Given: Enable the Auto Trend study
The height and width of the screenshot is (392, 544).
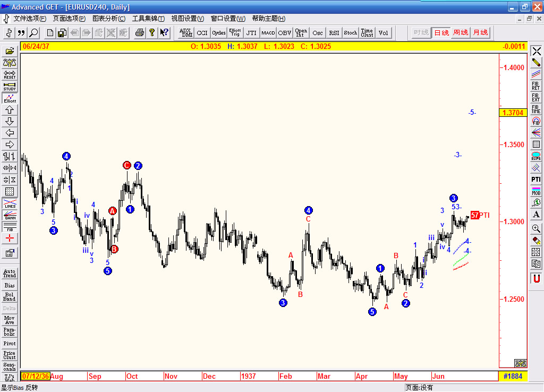Looking at the screenshot, I should pyautogui.click(x=10, y=274).
